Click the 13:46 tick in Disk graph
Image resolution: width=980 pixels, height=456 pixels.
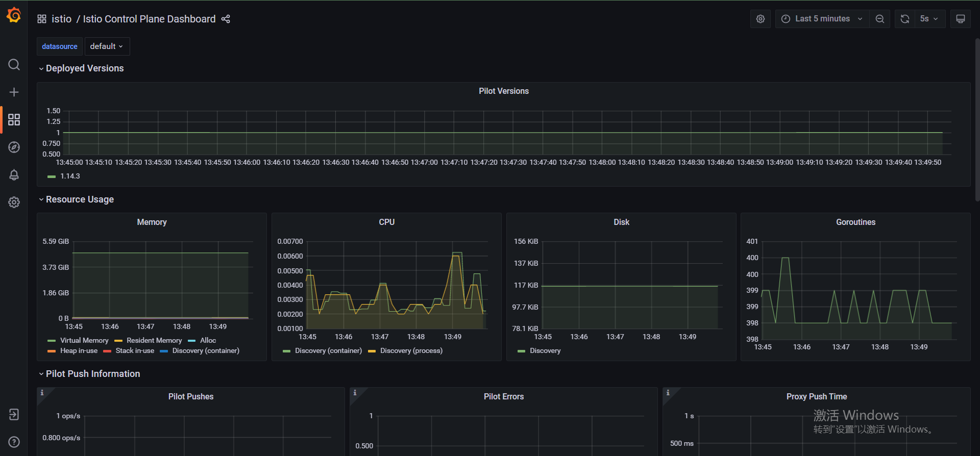pyautogui.click(x=579, y=337)
